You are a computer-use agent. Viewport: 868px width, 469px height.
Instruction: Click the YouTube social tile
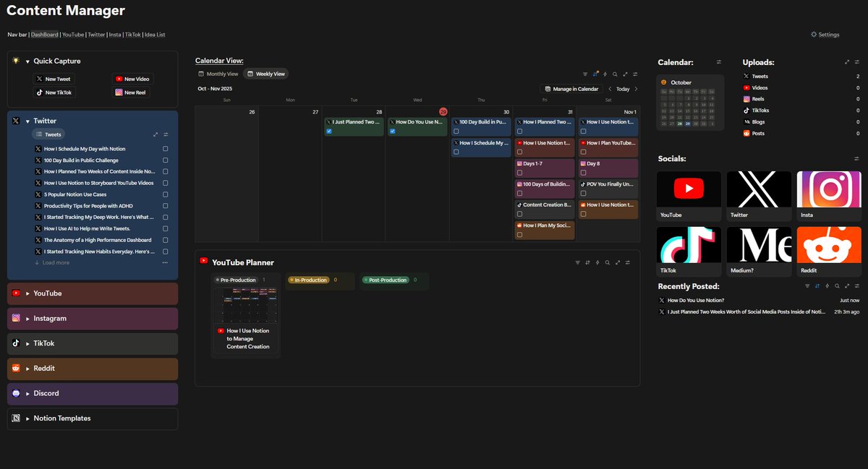tap(688, 189)
